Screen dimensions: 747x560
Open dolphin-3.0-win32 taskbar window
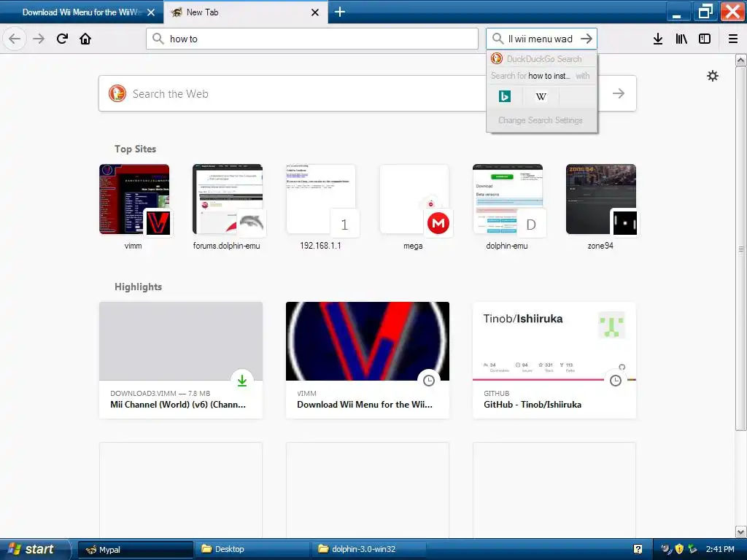pyautogui.click(x=368, y=550)
